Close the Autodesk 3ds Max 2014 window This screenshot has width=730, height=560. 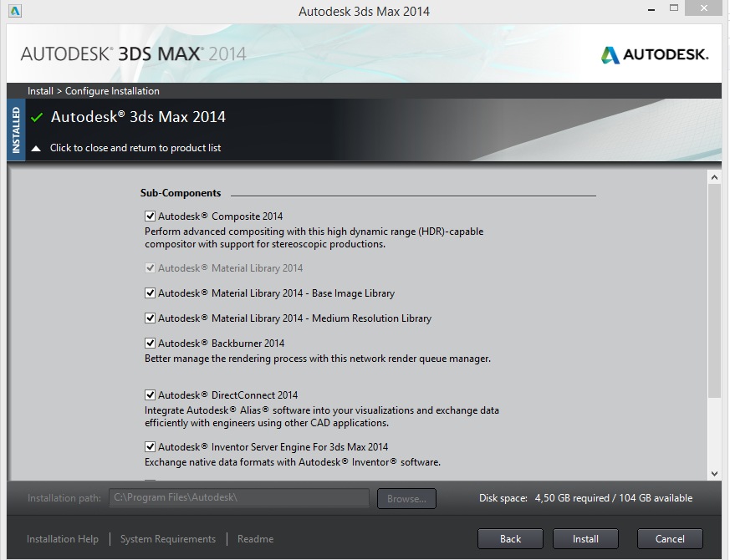[704, 8]
